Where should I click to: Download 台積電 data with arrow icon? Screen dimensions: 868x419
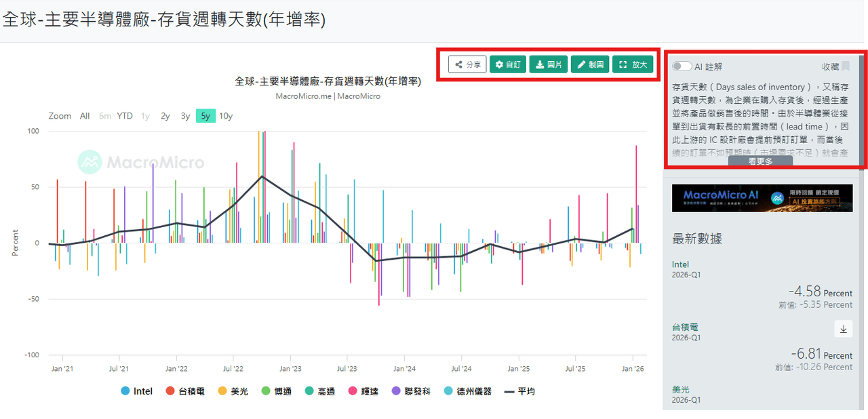[844, 329]
